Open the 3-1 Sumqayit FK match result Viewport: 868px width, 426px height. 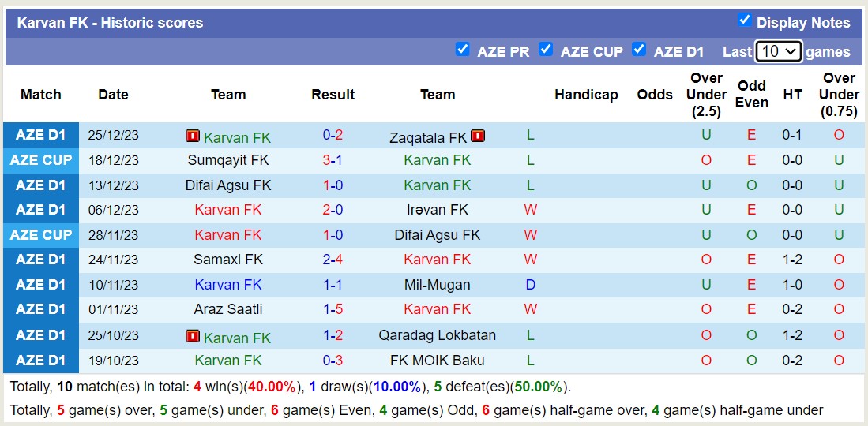click(x=333, y=160)
